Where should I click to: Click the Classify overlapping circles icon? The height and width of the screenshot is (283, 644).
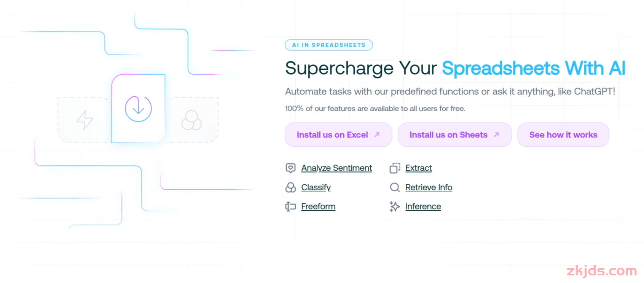[x=290, y=187]
